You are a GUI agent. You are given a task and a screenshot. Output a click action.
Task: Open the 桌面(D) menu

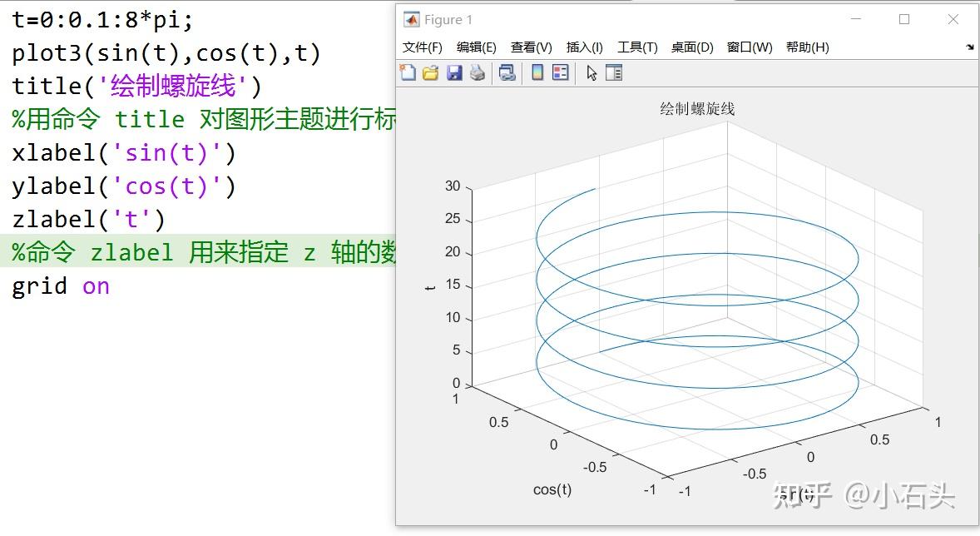point(692,47)
